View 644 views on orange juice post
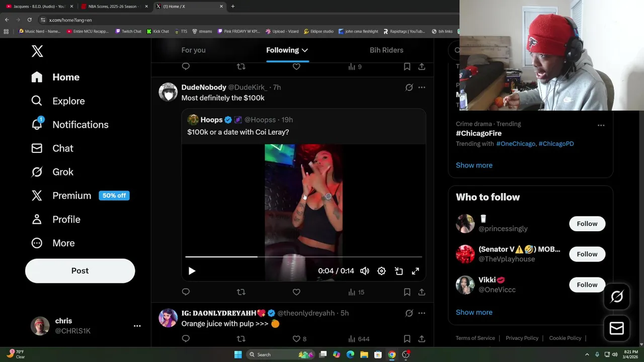The image size is (644, 362). (359, 339)
